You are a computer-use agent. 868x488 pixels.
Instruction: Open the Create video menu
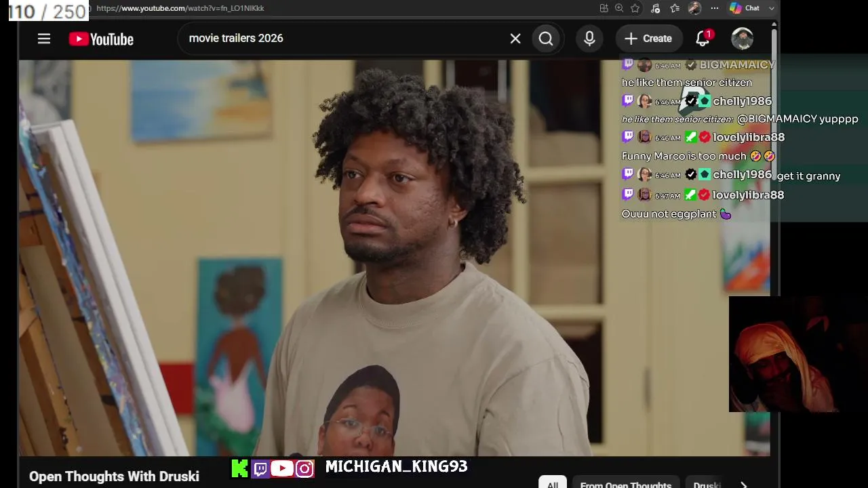[648, 39]
